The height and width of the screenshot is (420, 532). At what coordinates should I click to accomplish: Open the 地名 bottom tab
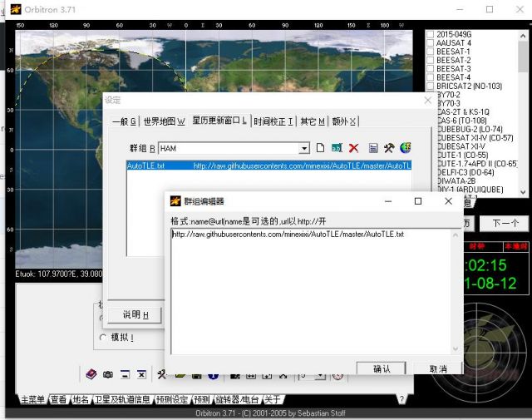[81, 400]
